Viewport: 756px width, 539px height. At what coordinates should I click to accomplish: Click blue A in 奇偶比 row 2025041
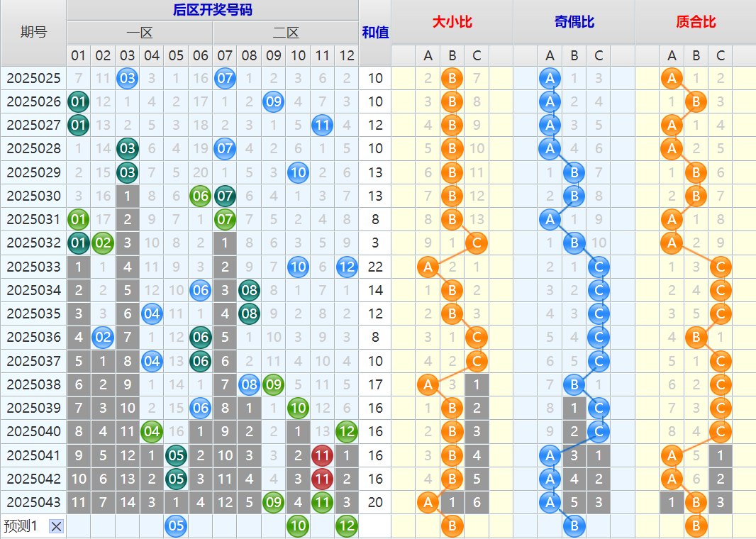point(550,455)
